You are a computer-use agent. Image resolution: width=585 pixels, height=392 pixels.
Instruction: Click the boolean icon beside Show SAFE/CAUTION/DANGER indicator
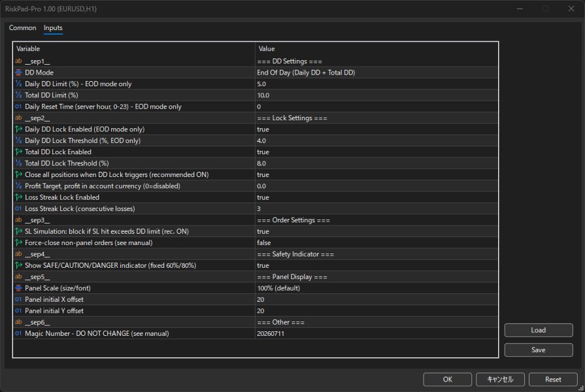(x=18, y=265)
